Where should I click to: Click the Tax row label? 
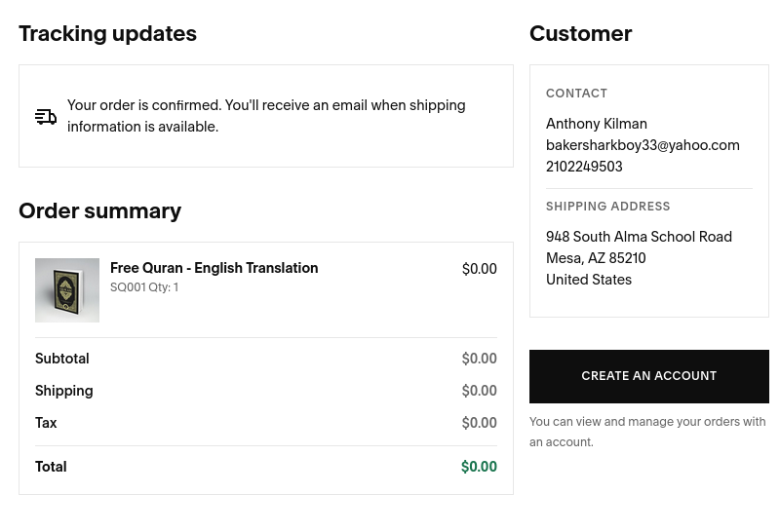pyautogui.click(x=46, y=423)
